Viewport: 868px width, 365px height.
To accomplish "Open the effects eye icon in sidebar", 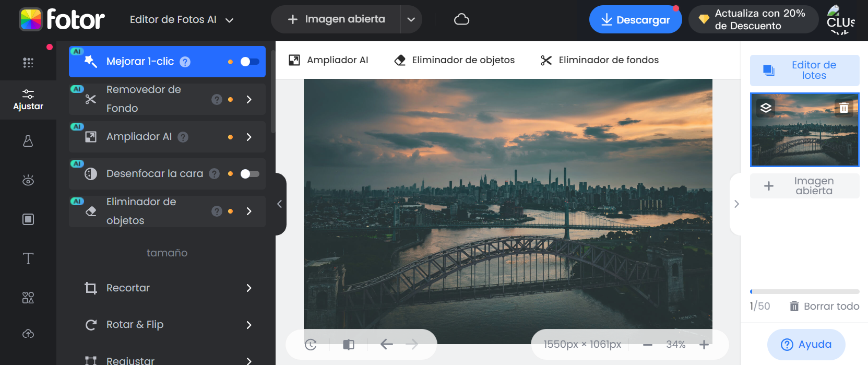I will click(28, 180).
